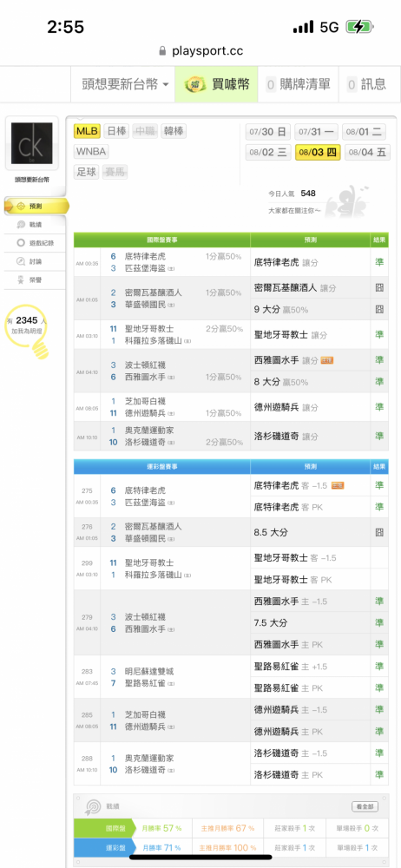Open the 戰績 sidebar item
Screen dimensions: 401x868
33,224
